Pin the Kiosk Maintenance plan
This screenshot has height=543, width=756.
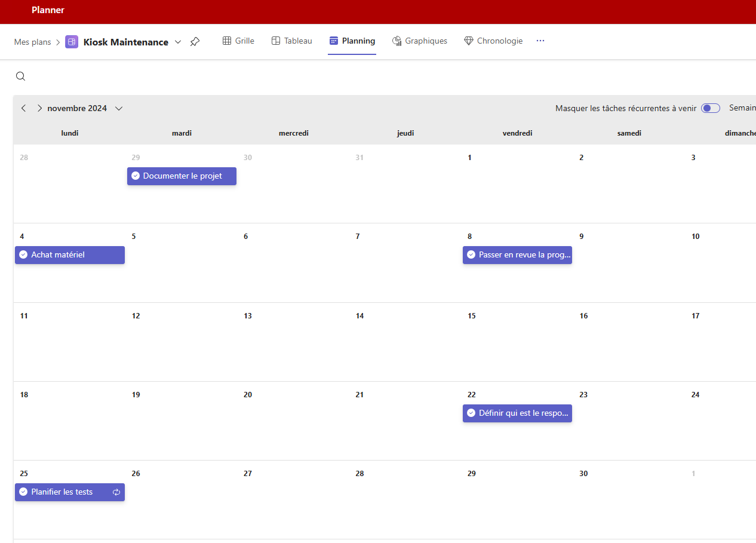tap(195, 42)
